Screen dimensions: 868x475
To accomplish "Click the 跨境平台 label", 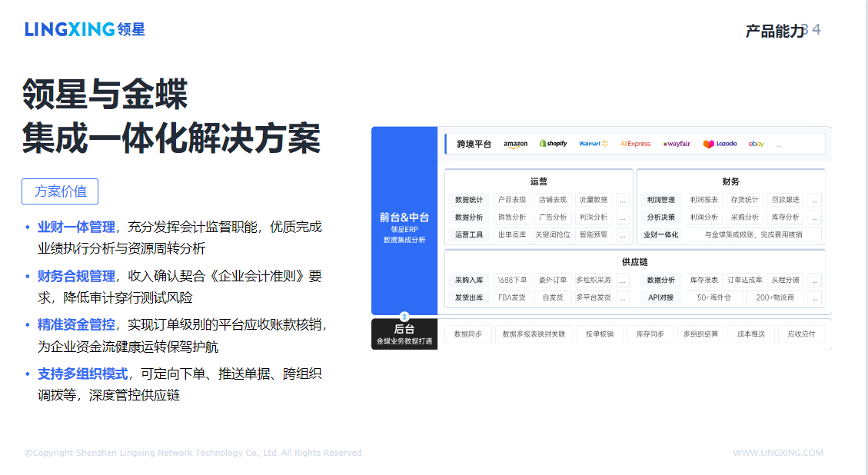I will point(474,144).
